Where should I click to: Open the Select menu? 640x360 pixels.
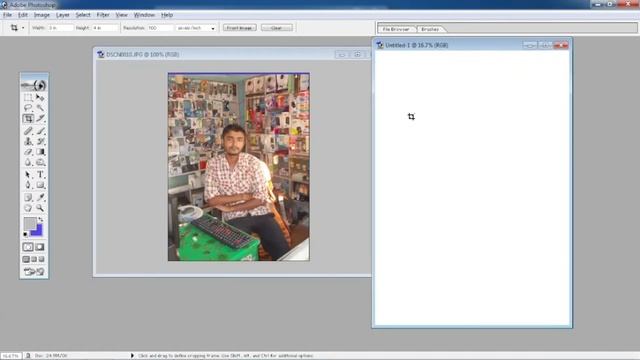[83, 15]
